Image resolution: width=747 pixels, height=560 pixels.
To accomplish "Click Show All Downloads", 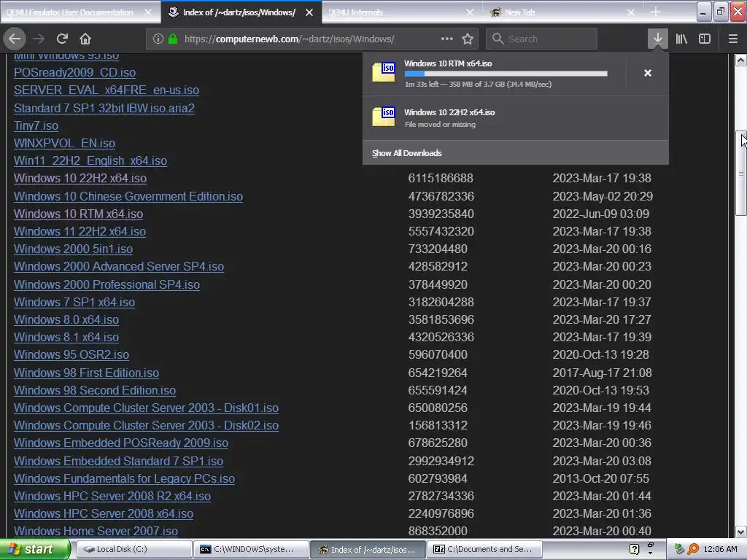I will point(407,153).
